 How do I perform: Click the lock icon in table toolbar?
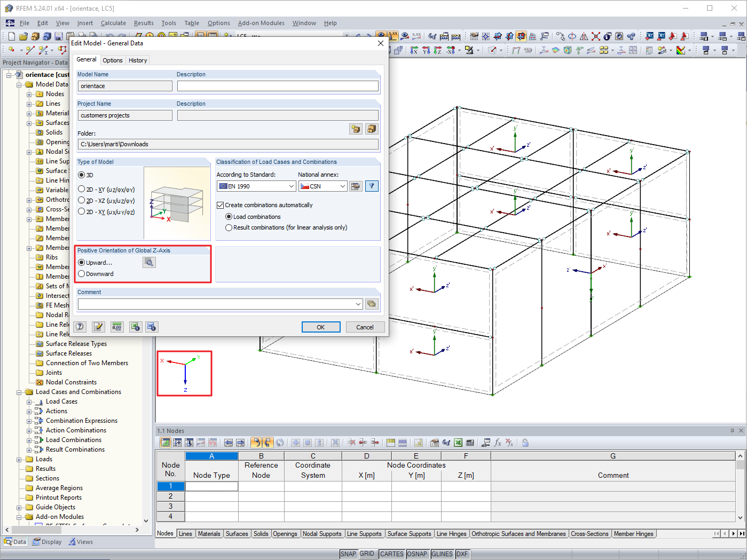(x=525, y=443)
